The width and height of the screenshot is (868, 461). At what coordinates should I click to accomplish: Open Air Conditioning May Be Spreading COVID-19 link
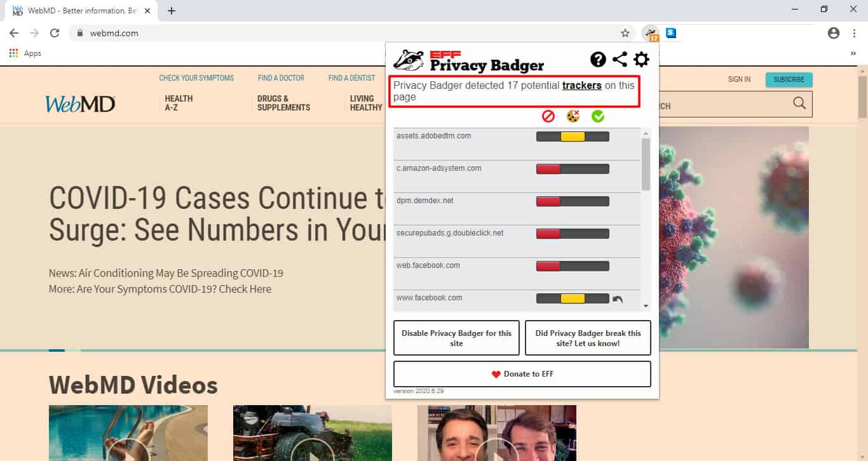pyautogui.click(x=166, y=273)
